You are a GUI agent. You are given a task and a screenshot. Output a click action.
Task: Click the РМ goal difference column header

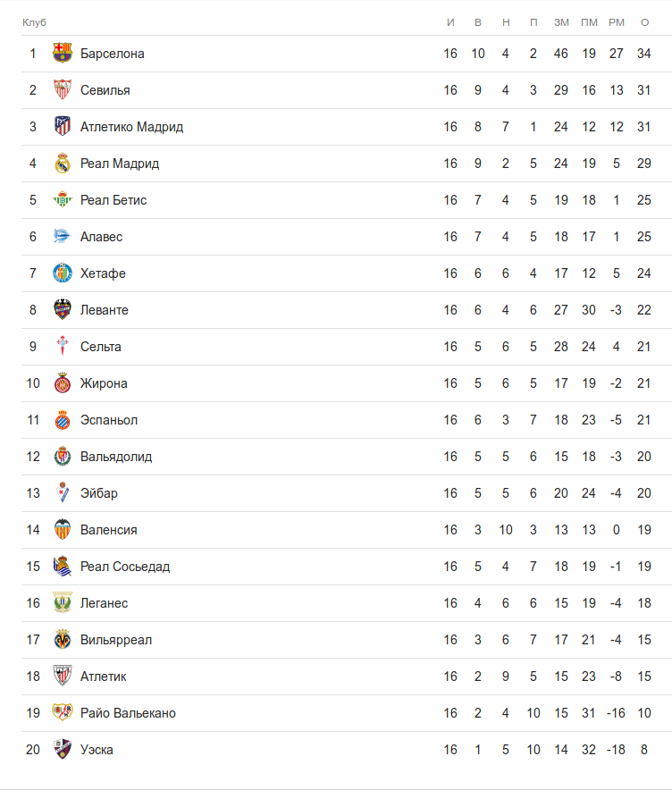(617, 21)
